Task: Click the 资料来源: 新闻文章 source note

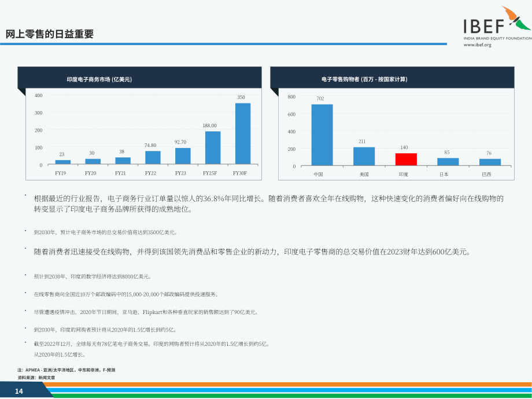Action: pyautogui.click(x=36, y=378)
